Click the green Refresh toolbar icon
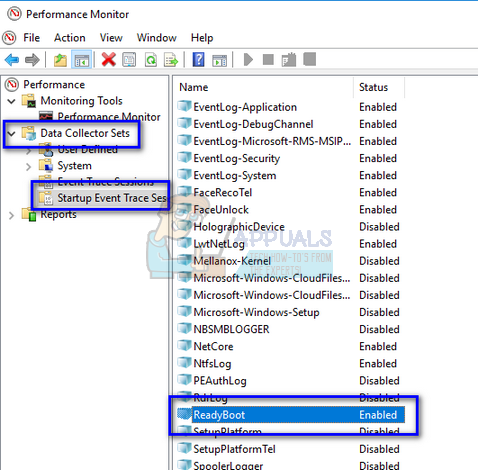This screenshot has width=478, height=470. tap(151, 60)
